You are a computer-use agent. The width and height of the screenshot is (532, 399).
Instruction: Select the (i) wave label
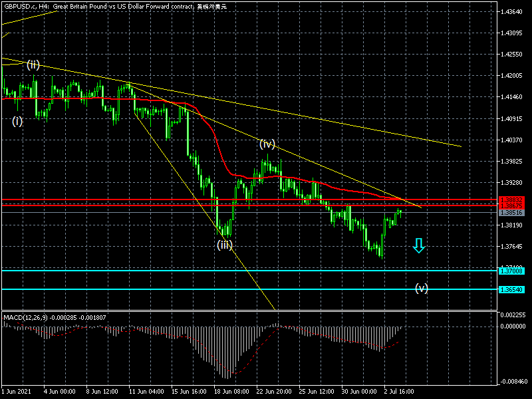pos(17,121)
